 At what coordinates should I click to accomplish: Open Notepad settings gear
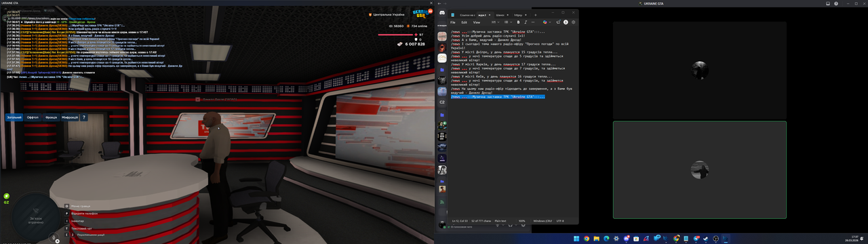click(574, 22)
